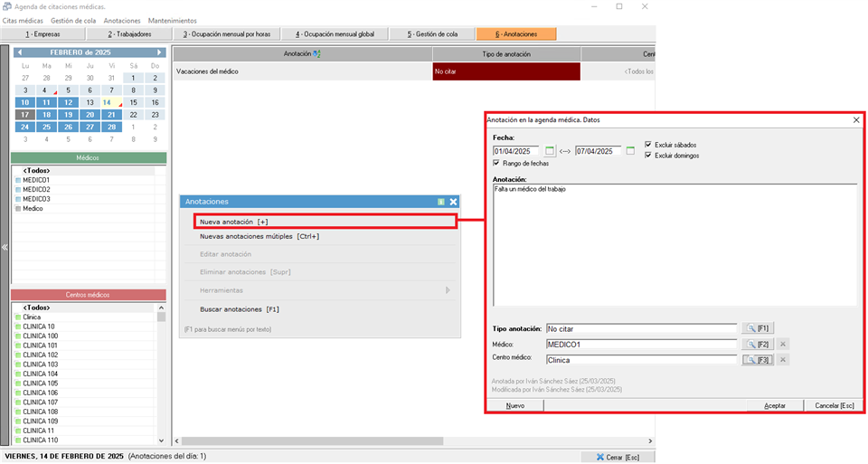Advance calendar to next month
This screenshot has height=464, width=868.
pyautogui.click(x=160, y=52)
